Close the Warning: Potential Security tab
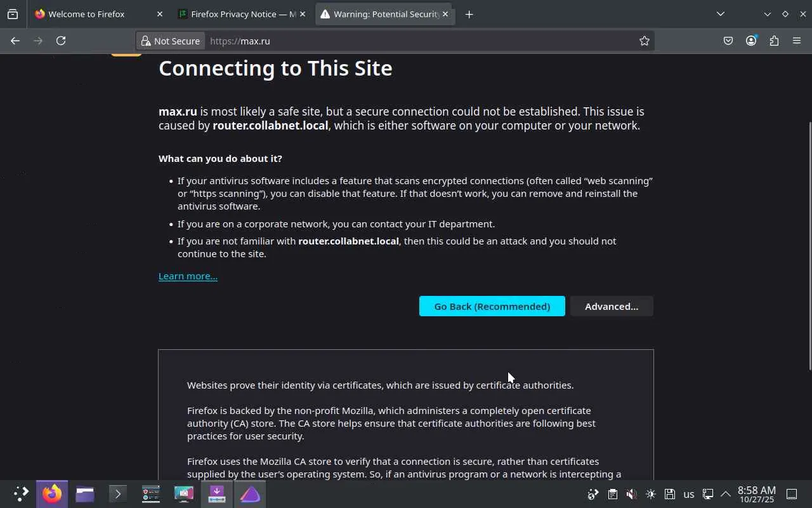 445,14
